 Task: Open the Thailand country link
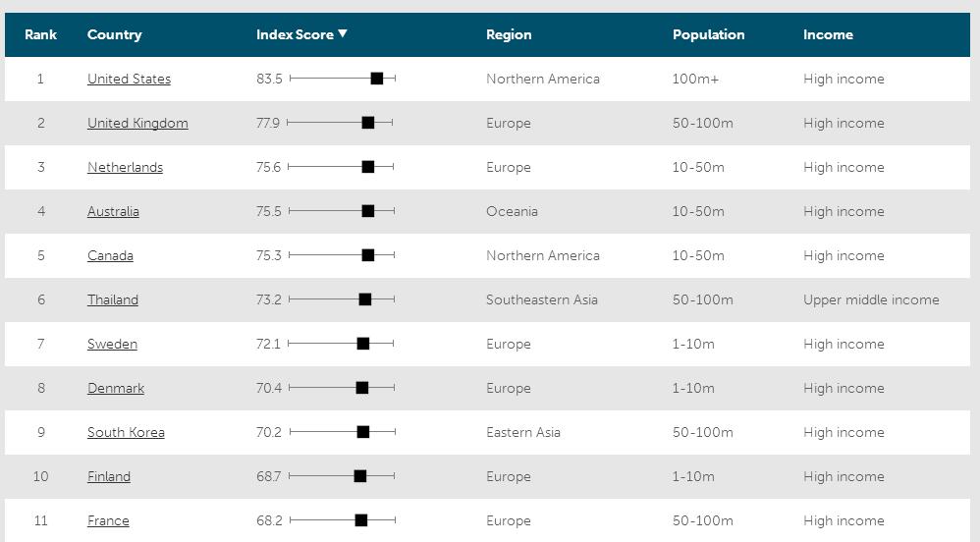click(x=113, y=299)
